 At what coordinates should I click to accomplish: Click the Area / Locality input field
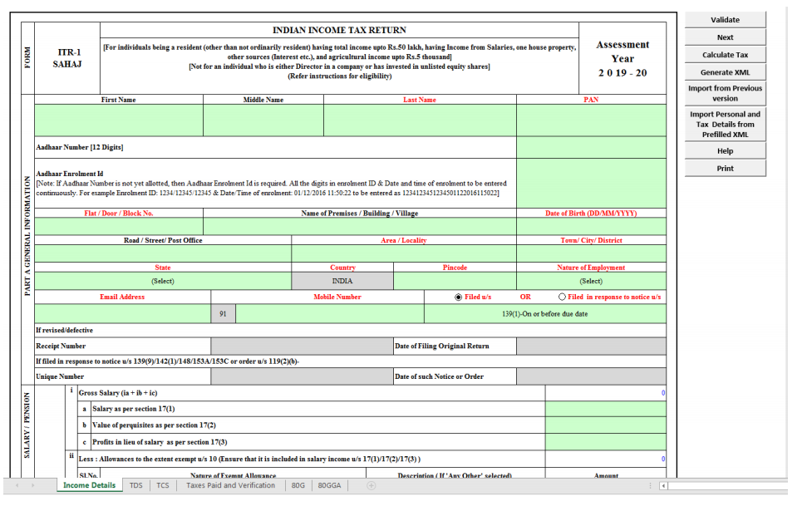(404, 253)
